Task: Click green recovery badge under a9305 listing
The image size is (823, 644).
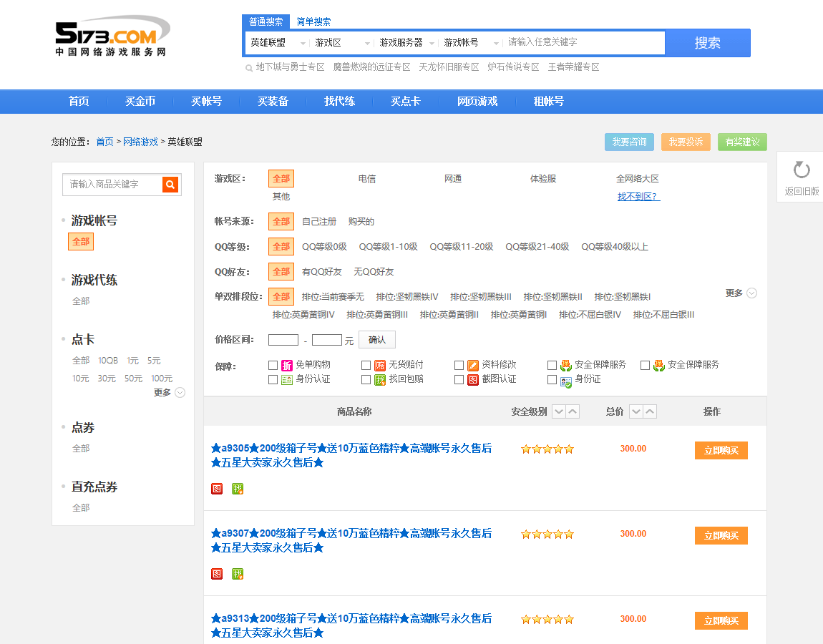Action: pyautogui.click(x=238, y=489)
